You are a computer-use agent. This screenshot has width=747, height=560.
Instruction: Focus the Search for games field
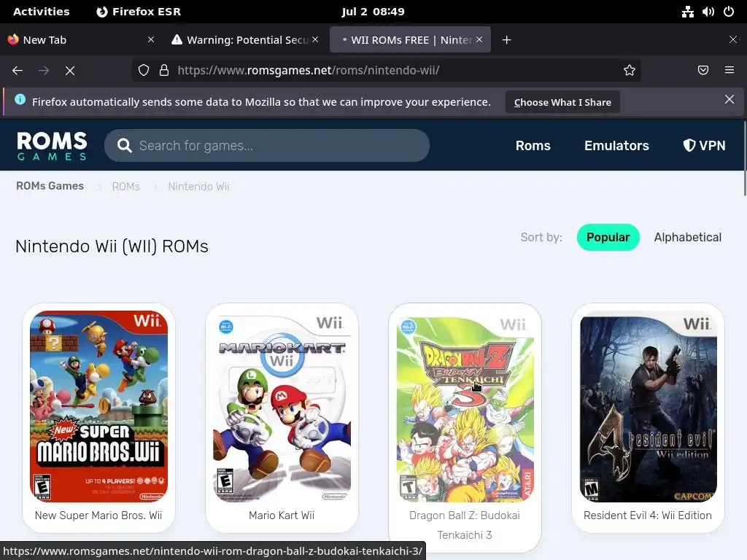click(x=267, y=145)
